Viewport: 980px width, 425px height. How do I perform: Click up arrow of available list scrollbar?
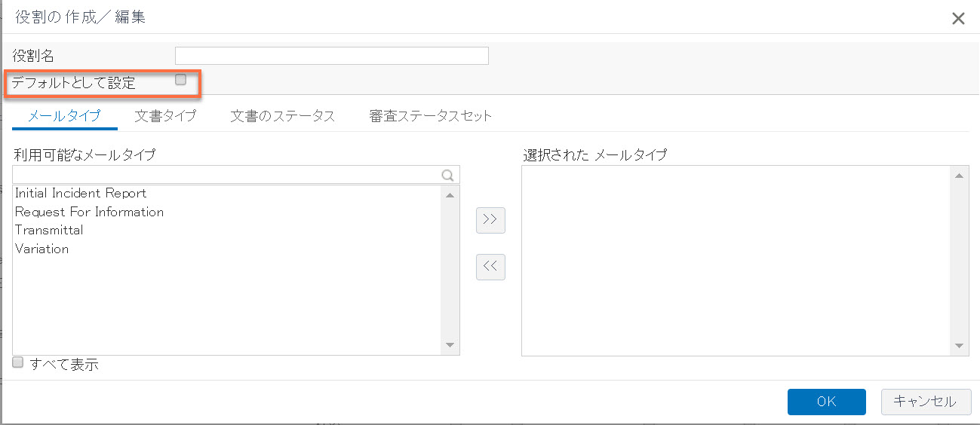(450, 195)
